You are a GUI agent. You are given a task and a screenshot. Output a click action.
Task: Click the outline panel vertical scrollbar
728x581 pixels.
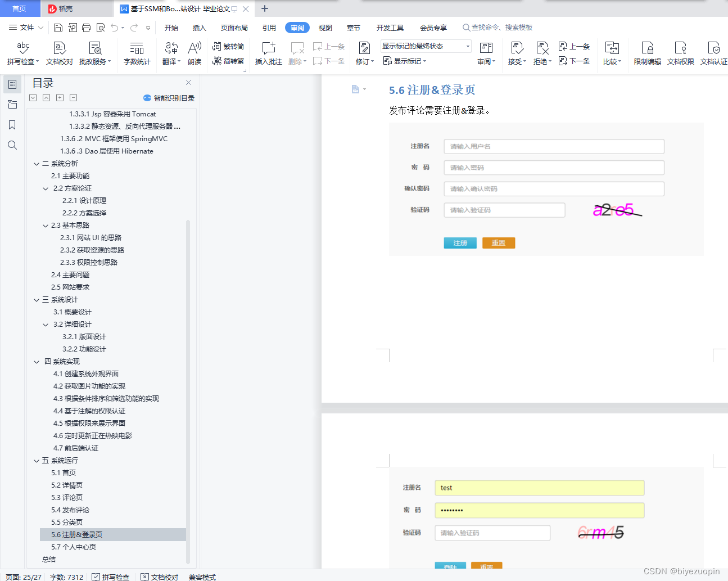pyautogui.click(x=188, y=391)
